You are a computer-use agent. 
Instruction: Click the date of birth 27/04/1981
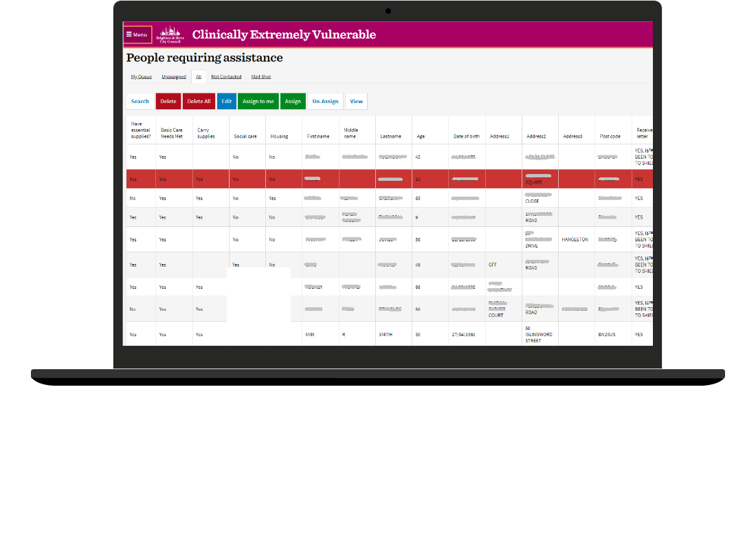pyautogui.click(x=463, y=334)
